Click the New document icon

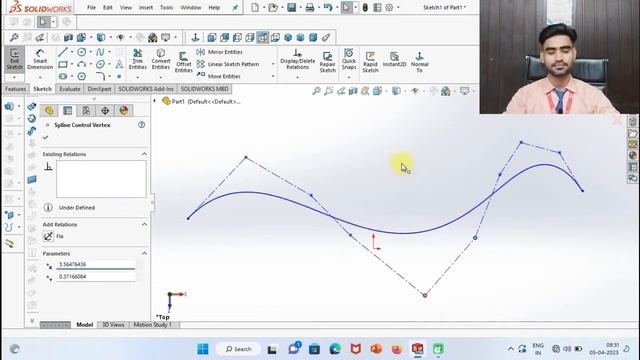[x=255, y=7]
